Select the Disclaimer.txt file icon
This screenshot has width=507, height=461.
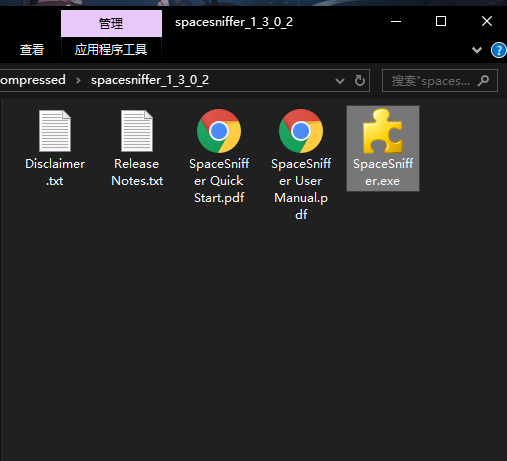[55, 131]
